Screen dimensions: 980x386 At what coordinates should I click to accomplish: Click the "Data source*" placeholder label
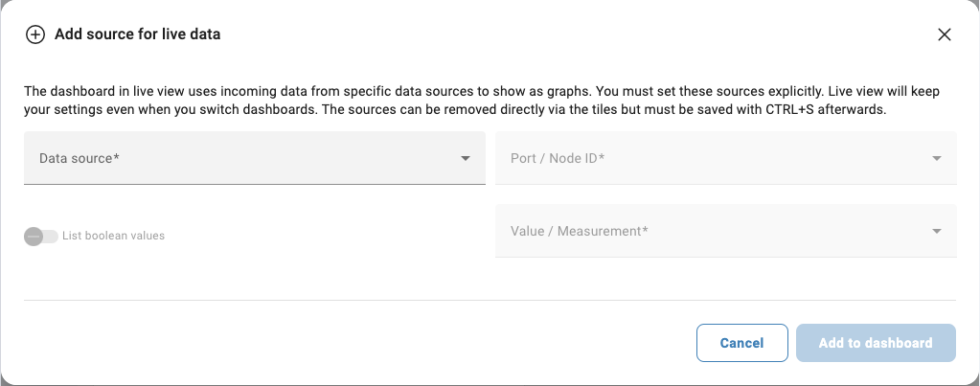[x=80, y=158]
